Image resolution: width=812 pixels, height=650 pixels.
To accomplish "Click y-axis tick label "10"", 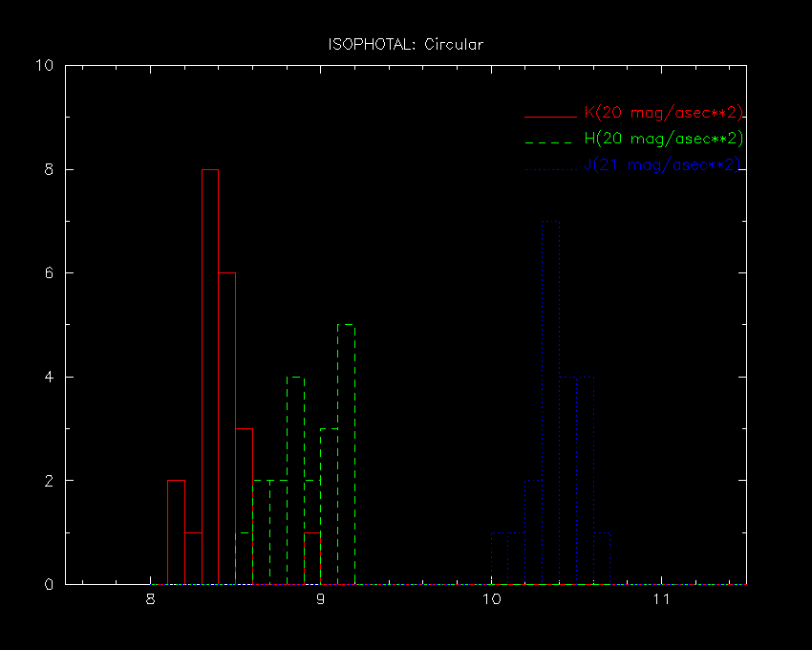I will (45, 65).
